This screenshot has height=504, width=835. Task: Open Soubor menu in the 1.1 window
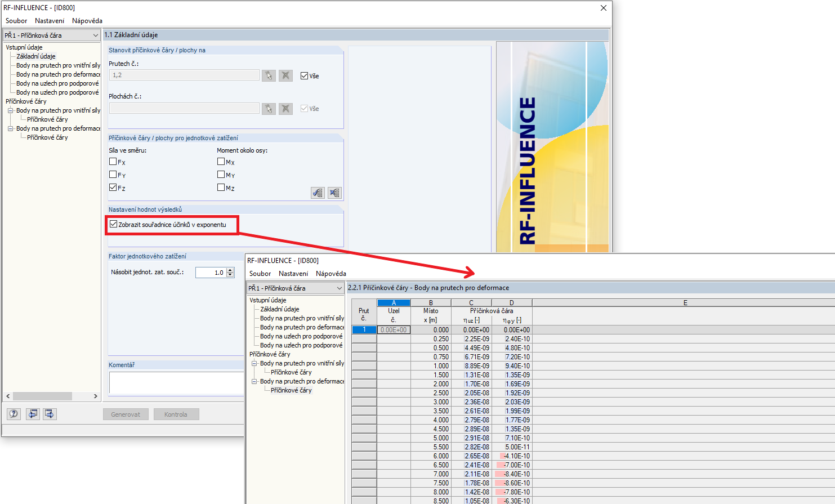(x=16, y=21)
